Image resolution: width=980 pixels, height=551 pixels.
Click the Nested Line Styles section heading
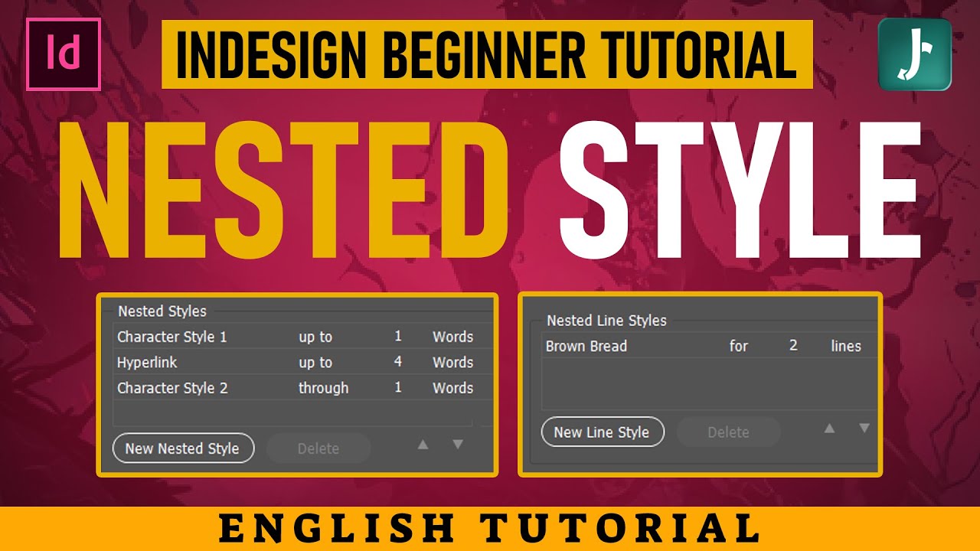[606, 321]
